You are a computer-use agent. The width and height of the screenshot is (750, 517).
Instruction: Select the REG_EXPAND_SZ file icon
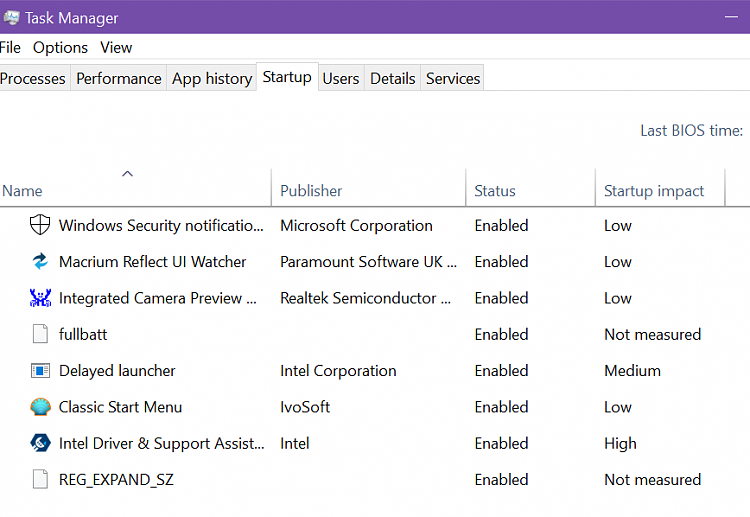click(x=40, y=479)
